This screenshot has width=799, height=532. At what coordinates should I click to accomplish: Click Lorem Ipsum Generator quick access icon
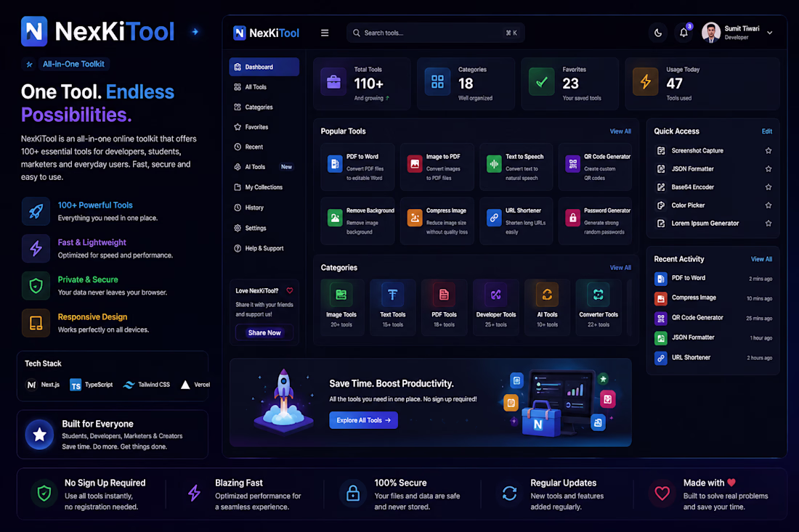[661, 224]
